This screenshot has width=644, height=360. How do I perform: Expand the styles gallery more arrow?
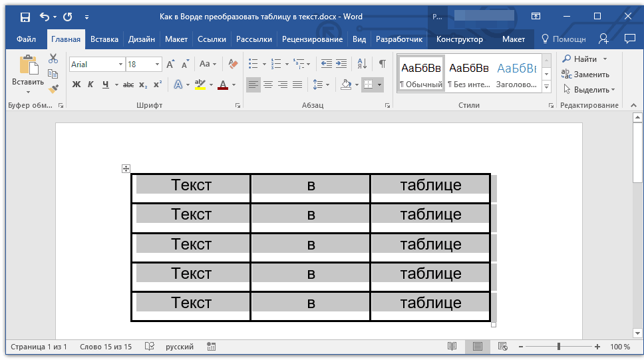[546, 87]
